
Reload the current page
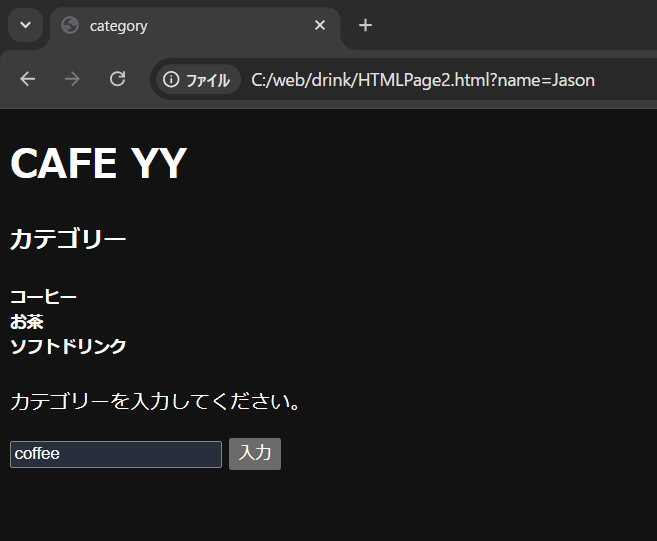tap(117, 79)
